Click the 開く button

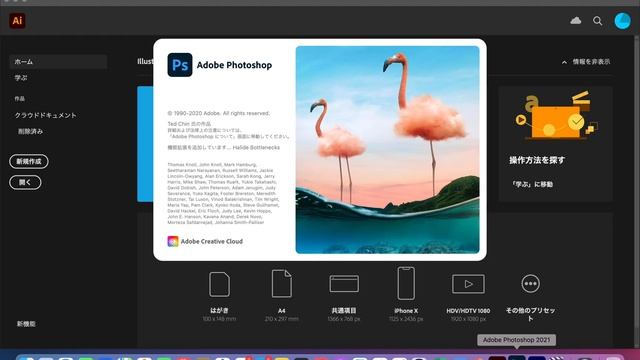(x=25, y=182)
